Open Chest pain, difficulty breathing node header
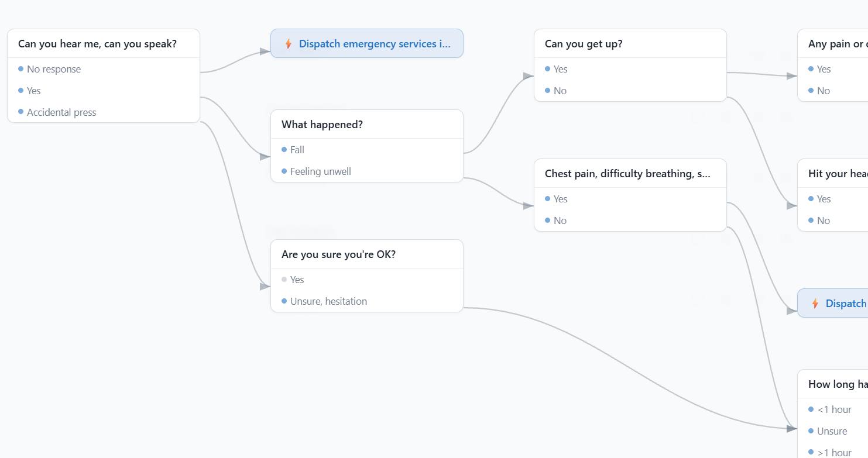The width and height of the screenshot is (868, 458). pyautogui.click(x=630, y=173)
